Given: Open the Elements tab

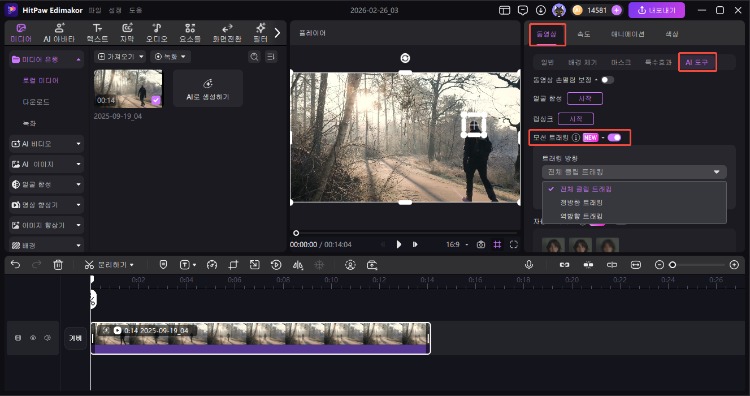Looking at the screenshot, I should (x=190, y=33).
